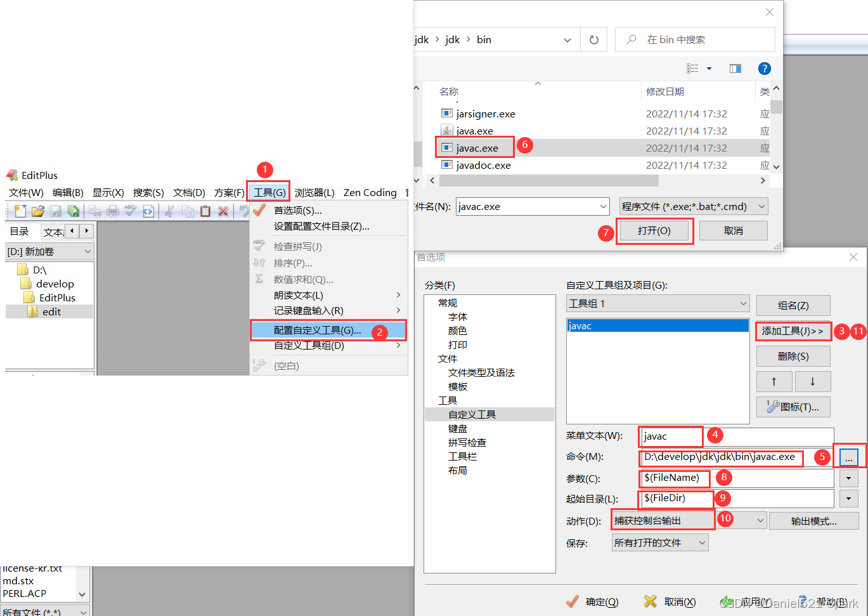The image size is (868, 616).
Task: Click the Move Up arrow button in Preferences
Action: pyautogui.click(x=774, y=381)
